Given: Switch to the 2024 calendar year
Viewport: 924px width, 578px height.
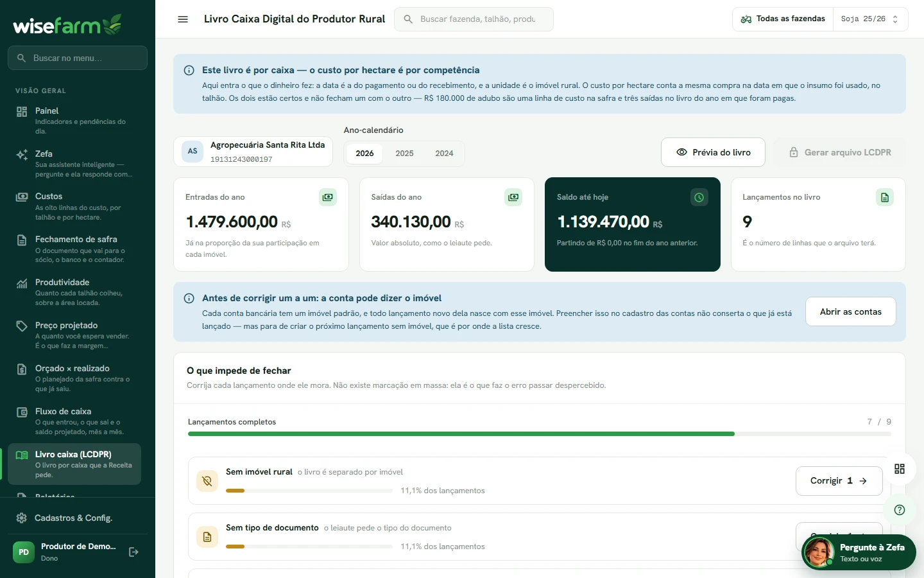Looking at the screenshot, I should click(444, 153).
